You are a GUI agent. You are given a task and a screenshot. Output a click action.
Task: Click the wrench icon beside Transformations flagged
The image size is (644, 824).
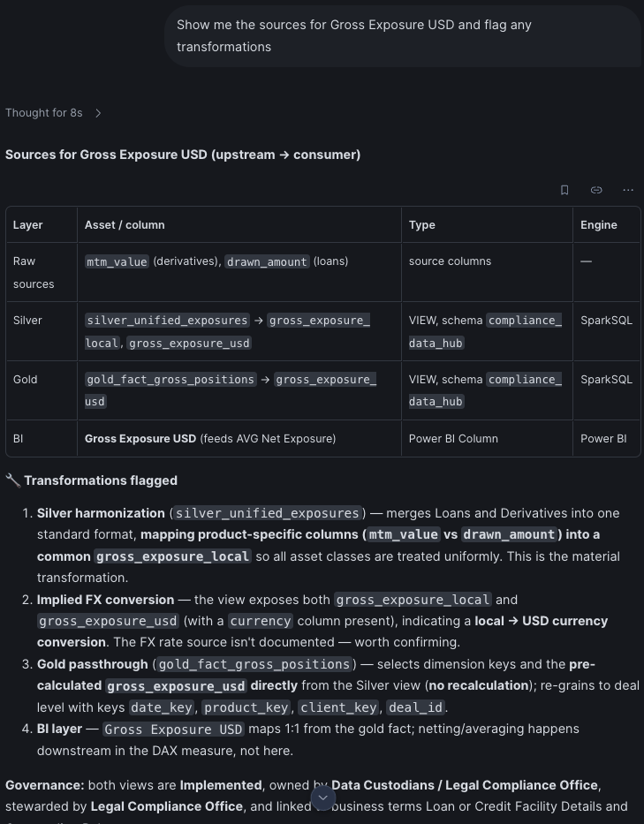pos(12,480)
